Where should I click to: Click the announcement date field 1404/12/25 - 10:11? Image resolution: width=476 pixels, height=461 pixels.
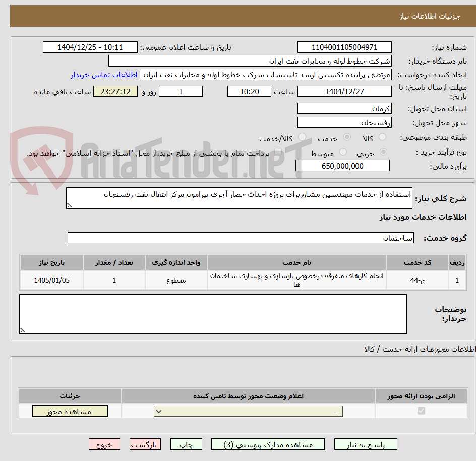90,47
